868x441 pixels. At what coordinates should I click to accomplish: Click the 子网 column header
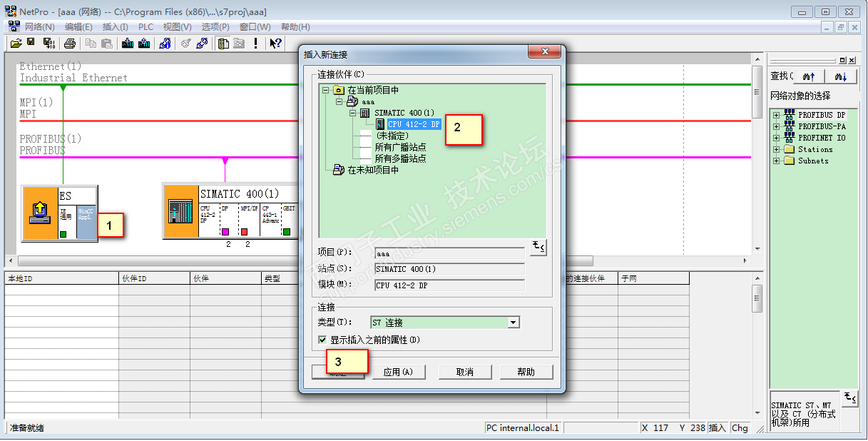(654, 278)
